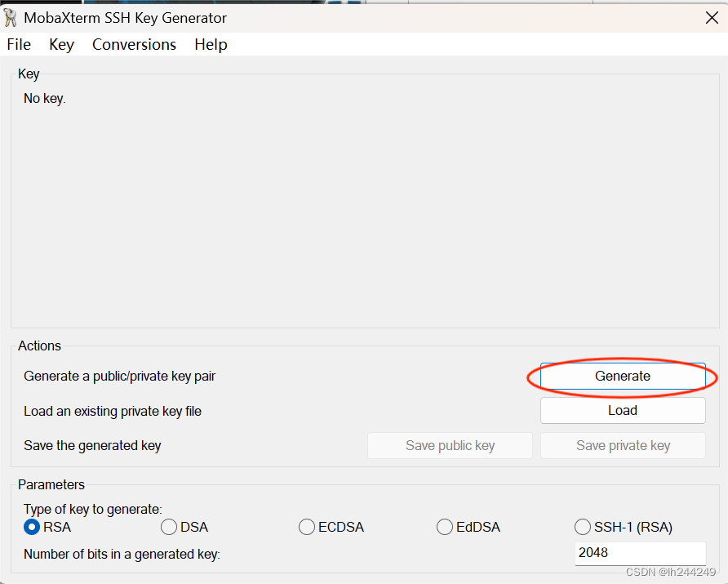The height and width of the screenshot is (584, 728).
Task: Click the MobaXterm keys icon in title bar
Action: [11, 18]
